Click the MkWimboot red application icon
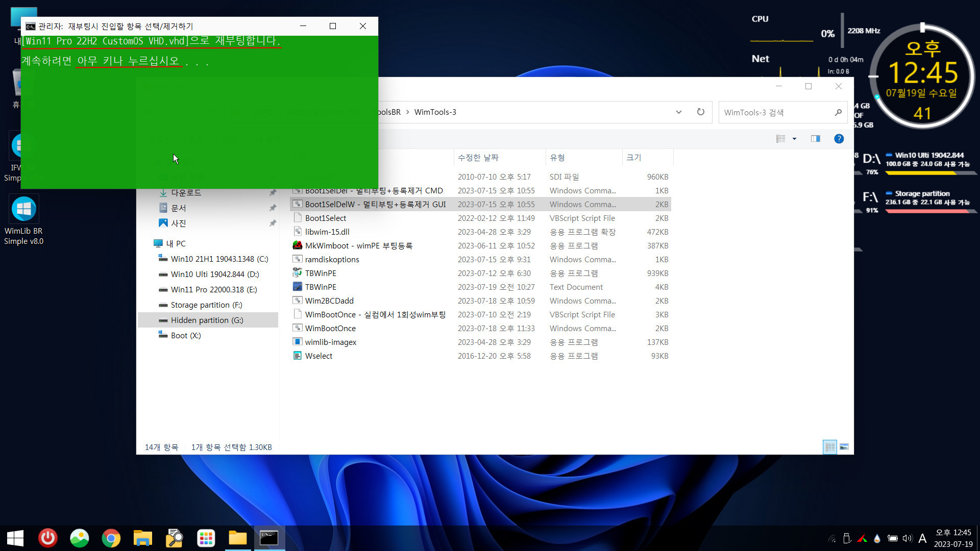Screen dimensions: 980x551 (x=297, y=245)
